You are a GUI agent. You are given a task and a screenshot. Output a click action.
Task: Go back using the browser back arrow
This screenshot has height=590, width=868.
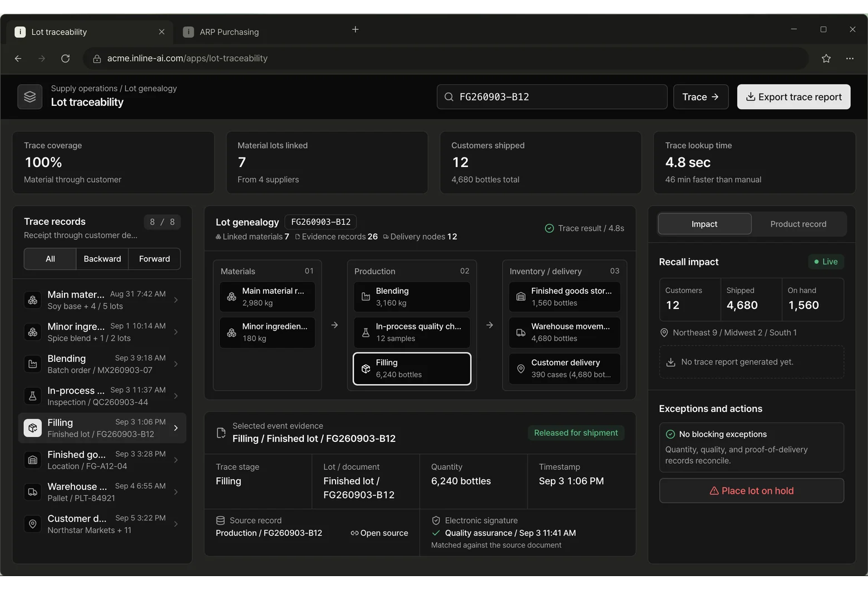pyautogui.click(x=18, y=58)
